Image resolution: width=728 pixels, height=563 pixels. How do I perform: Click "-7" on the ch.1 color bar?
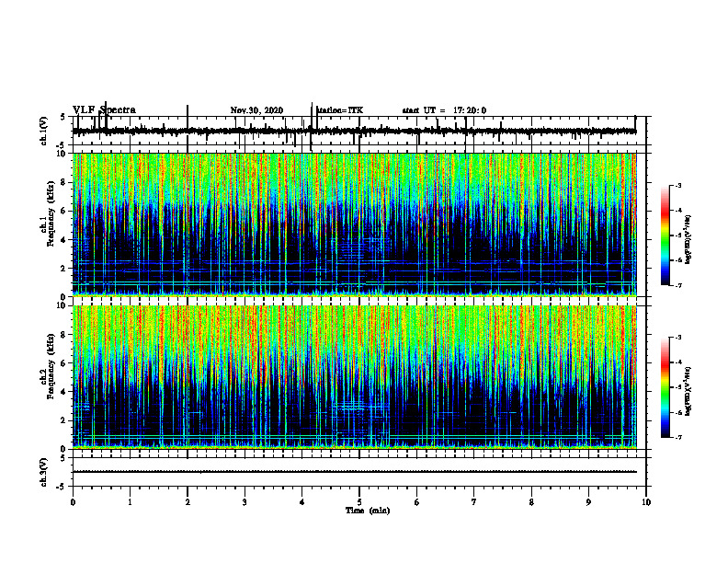[677, 285]
